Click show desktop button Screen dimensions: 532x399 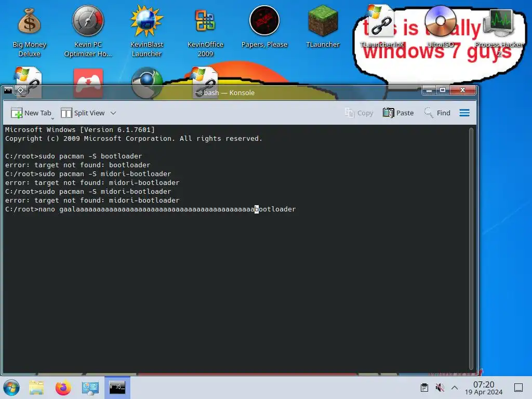(x=518, y=388)
